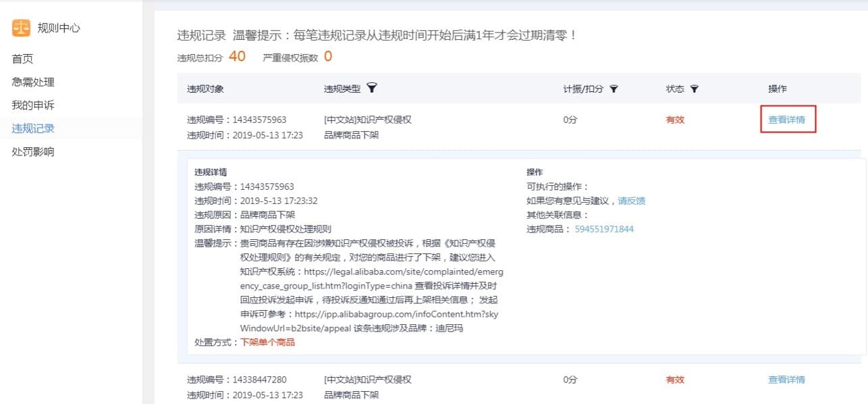
Task: Click the 规则中心 scale logo icon
Action: tap(22, 28)
